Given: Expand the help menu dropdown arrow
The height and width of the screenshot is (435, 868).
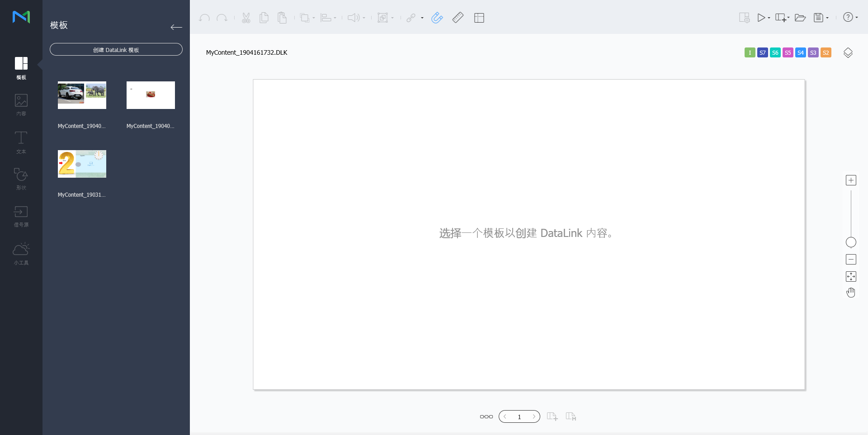Looking at the screenshot, I should 857,18.
